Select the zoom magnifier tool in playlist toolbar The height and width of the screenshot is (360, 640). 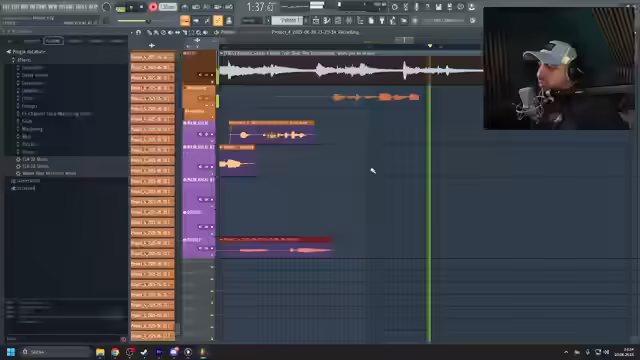coord(199,32)
